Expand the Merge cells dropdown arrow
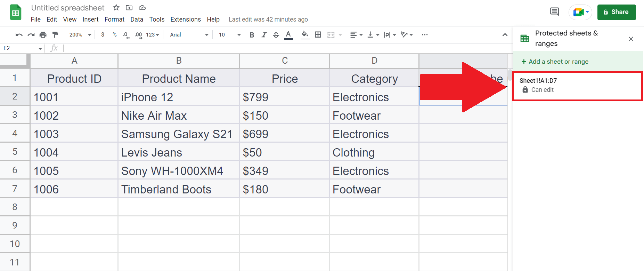The width and height of the screenshot is (644, 271). coord(340,35)
